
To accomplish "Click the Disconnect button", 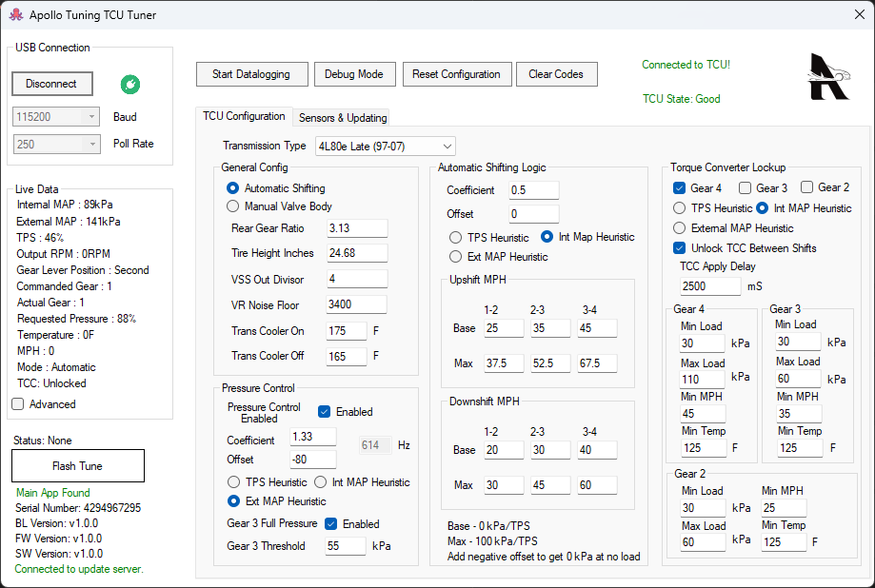I will point(52,84).
